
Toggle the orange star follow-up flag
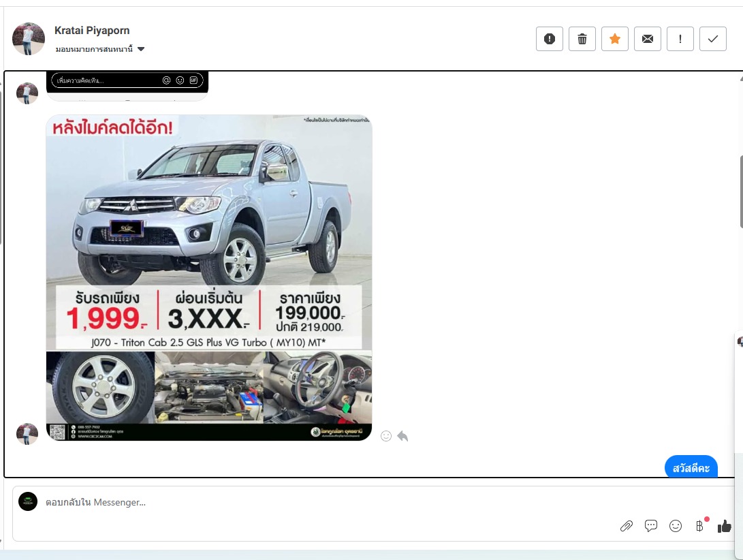pos(614,39)
